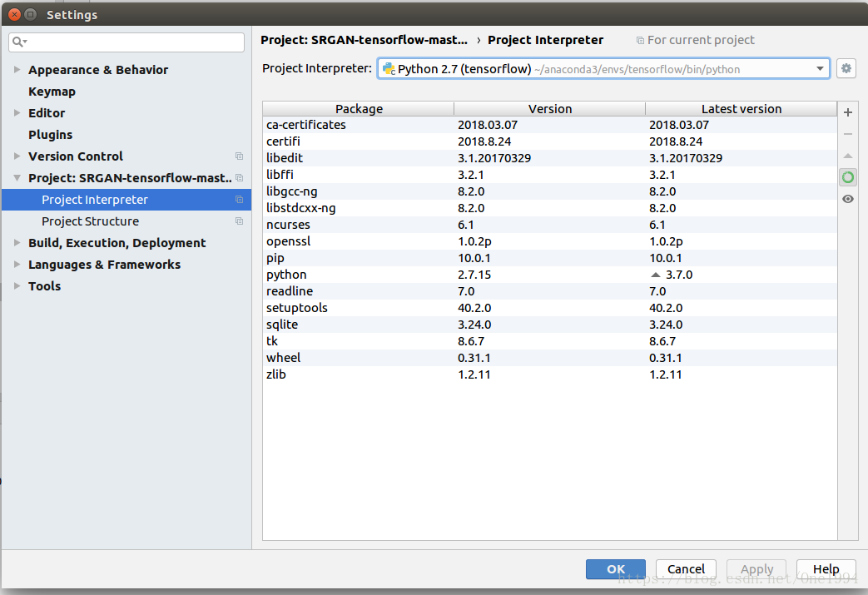
Task: Select Python 2.7 (tensorflow) interpreter combo box
Action: (x=603, y=68)
